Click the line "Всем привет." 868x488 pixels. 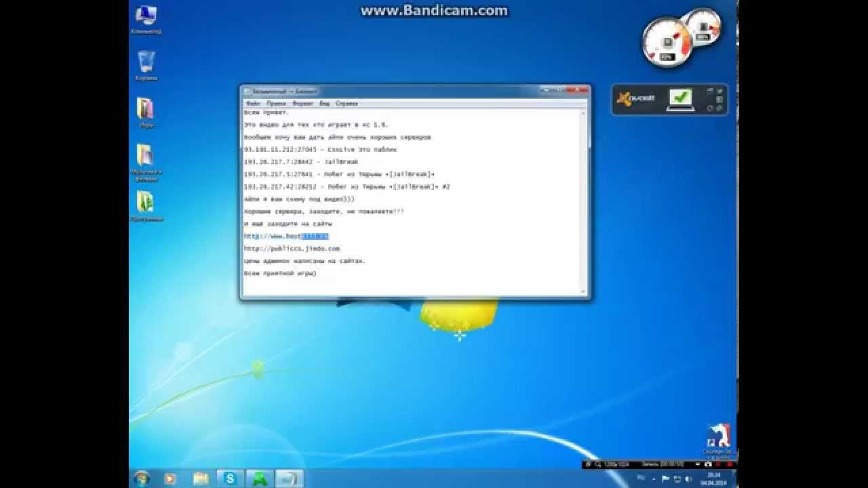[267, 113]
